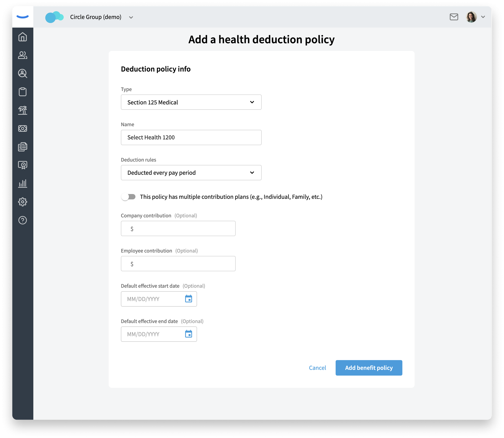Click the Cancel link
504x438 pixels.
point(317,368)
